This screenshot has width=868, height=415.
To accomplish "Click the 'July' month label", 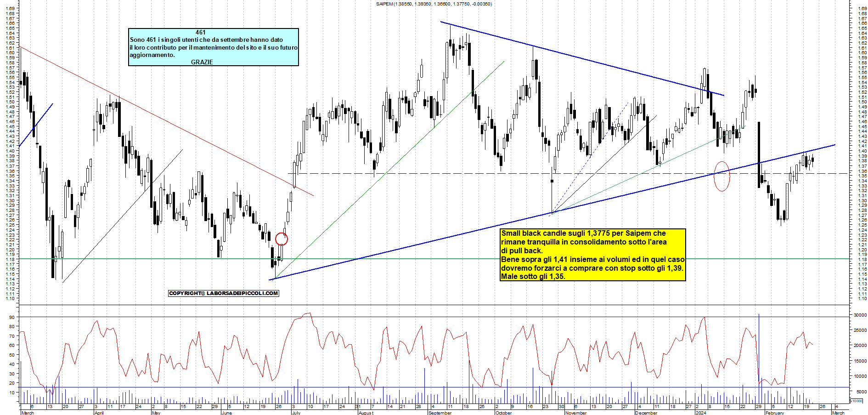I will (x=296, y=413).
